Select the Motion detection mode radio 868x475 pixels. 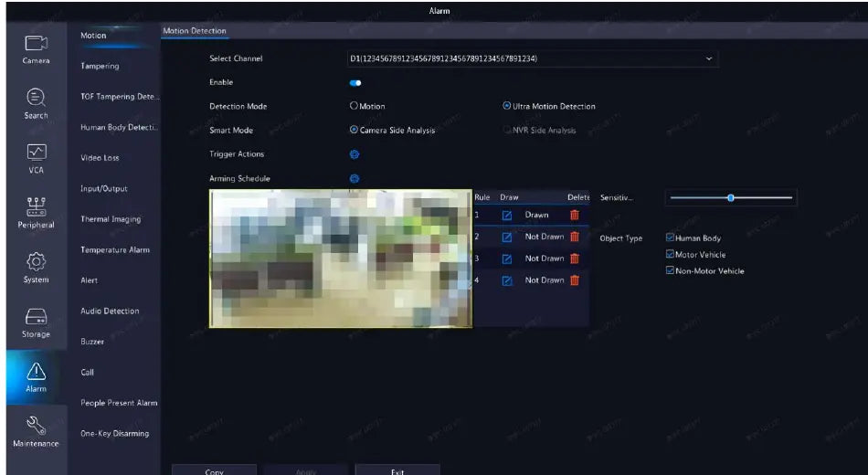coord(354,105)
